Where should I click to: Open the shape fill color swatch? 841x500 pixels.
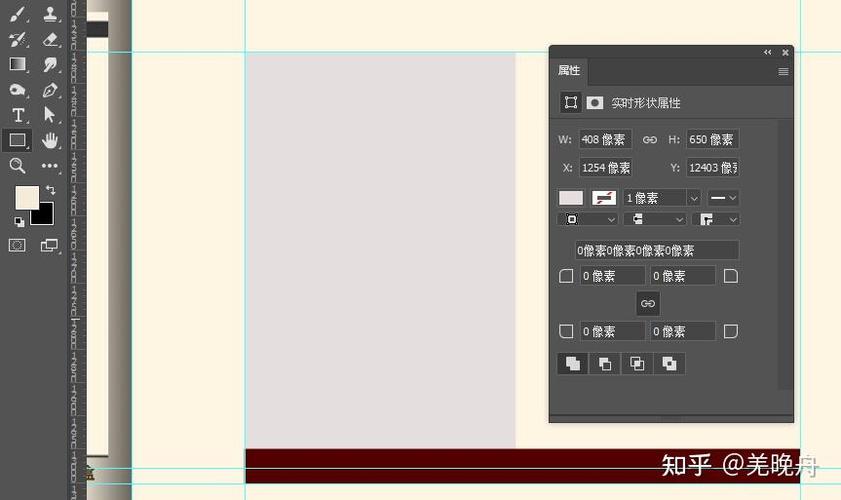(x=571, y=198)
